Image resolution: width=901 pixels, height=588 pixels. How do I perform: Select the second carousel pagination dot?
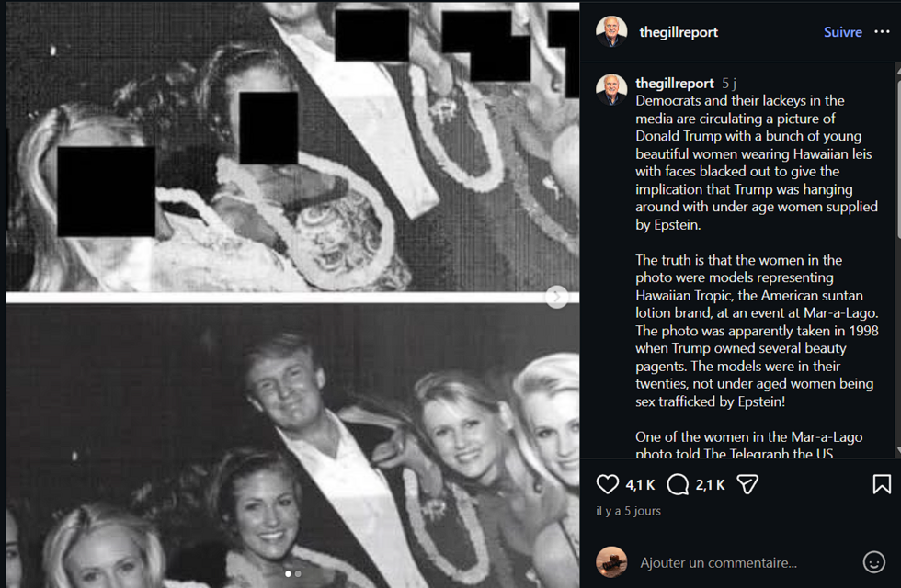297,572
